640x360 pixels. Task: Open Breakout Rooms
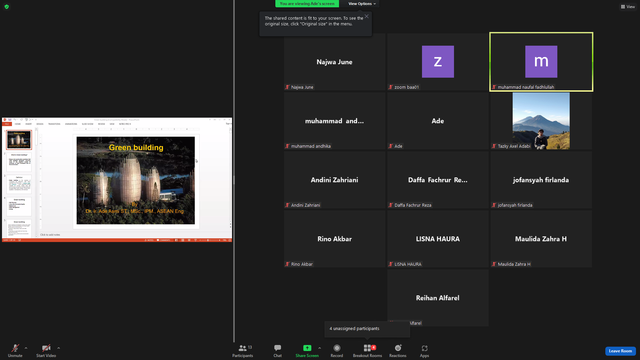(367, 350)
